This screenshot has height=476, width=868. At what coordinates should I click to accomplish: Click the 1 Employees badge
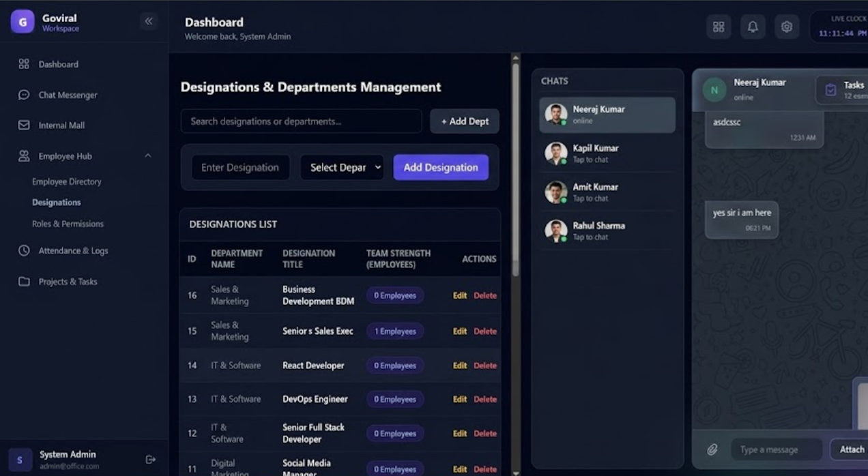coord(395,331)
